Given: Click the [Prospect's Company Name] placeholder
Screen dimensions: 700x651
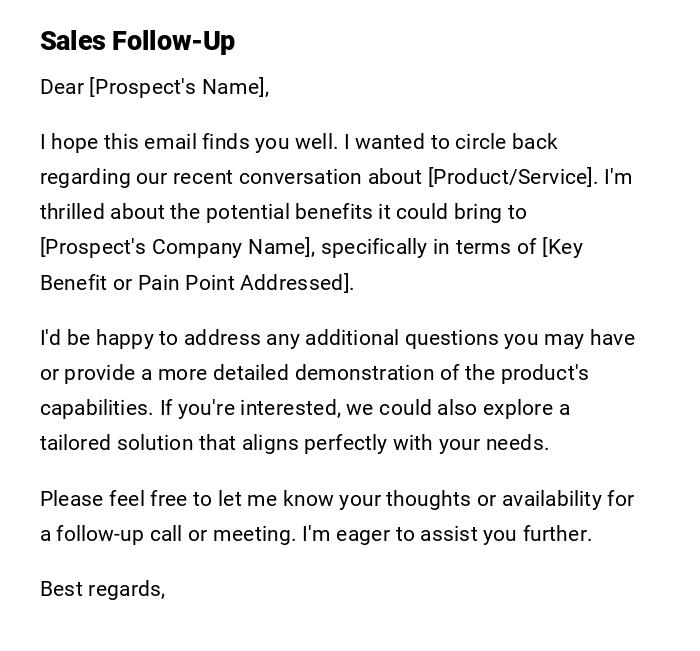Looking at the screenshot, I should tap(176, 247).
